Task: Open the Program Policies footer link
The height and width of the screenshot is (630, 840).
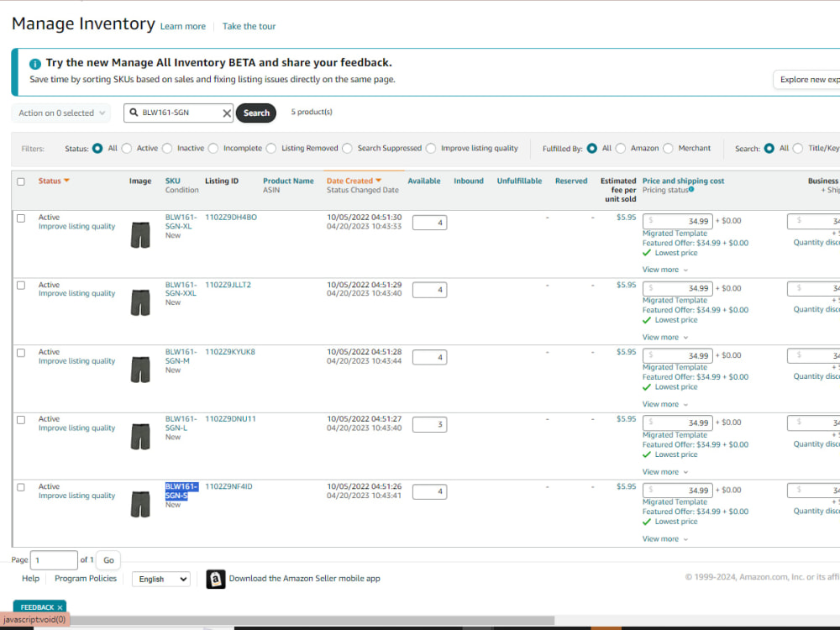Action: tap(86, 579)
